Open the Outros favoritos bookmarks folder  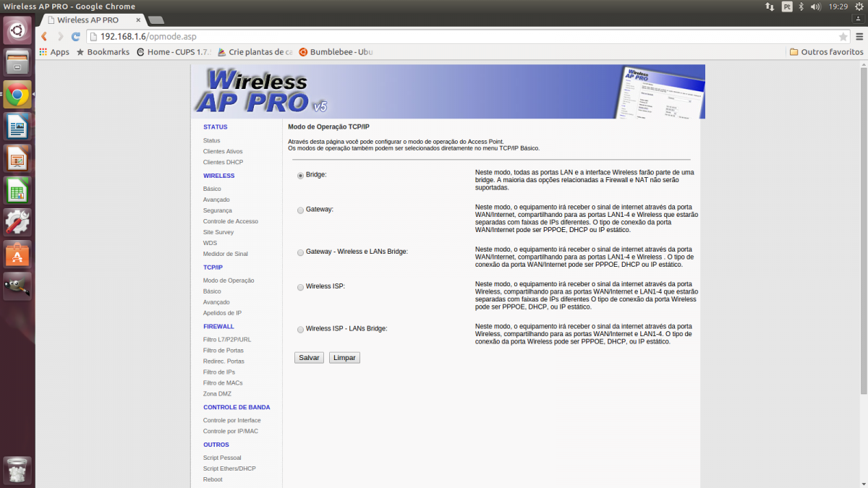pyautogui.click(x=826, y=52)
